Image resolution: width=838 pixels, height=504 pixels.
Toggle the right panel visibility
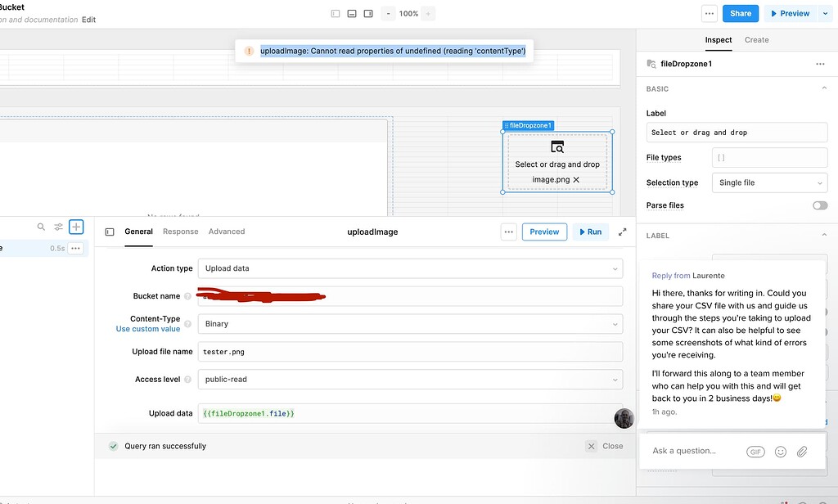(x=368, y=13)
